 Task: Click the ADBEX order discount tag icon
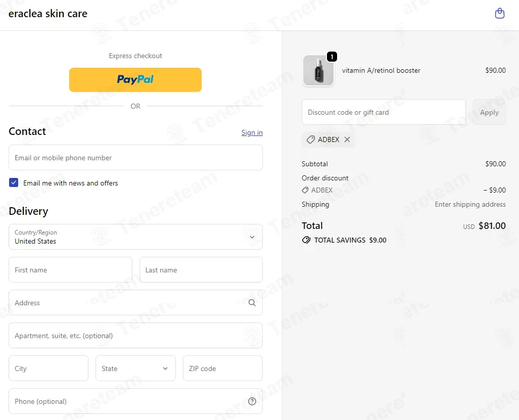click(305, 190)
